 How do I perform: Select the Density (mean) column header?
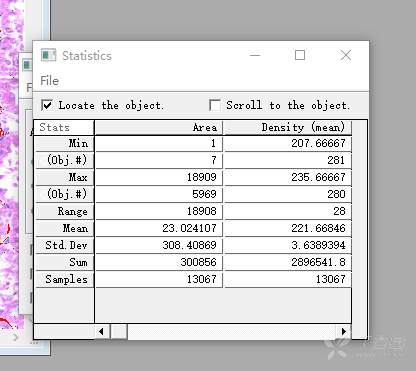click(288, 127)
